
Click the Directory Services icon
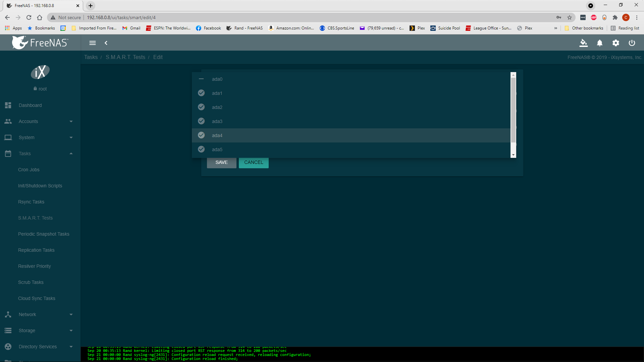coord(8,347)
